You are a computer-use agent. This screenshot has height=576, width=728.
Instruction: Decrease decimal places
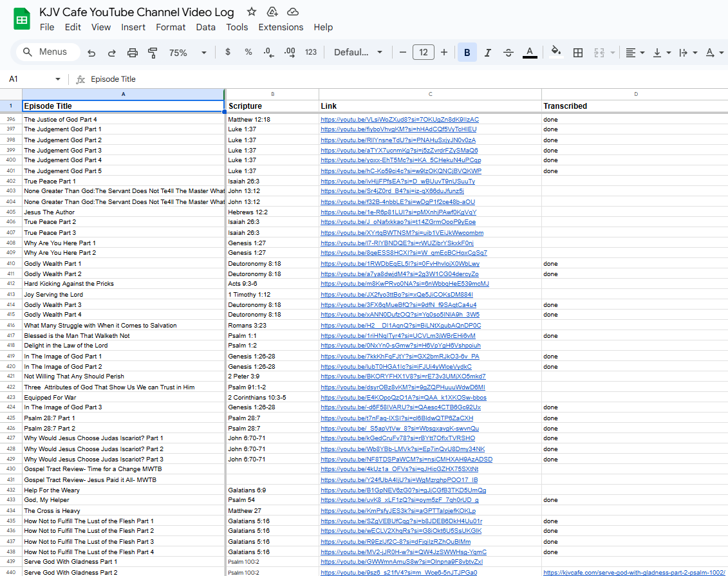coord(268,52)
